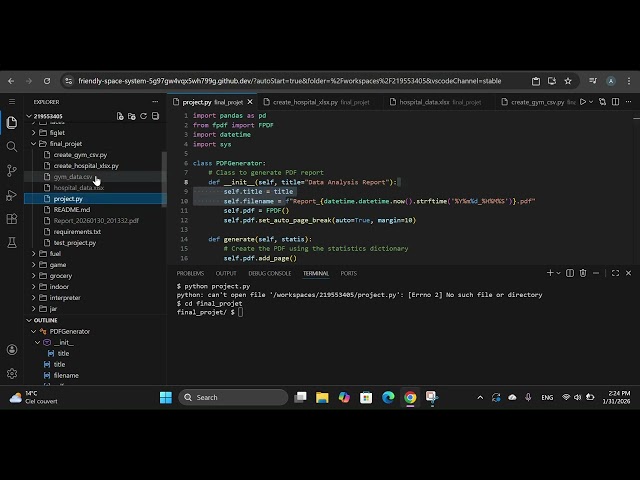
Task: Refresh the Explorer file tree
Action: tap(144, 116)
